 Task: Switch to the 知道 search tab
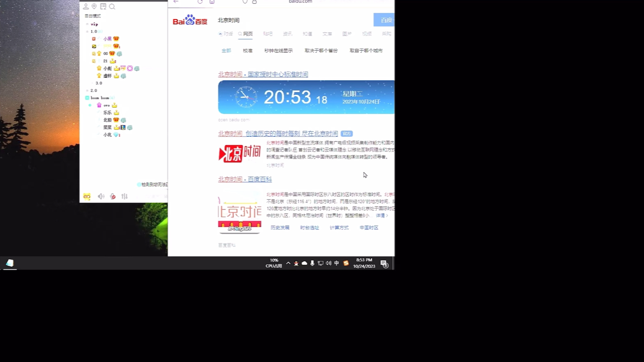click(x=307, y=34)
